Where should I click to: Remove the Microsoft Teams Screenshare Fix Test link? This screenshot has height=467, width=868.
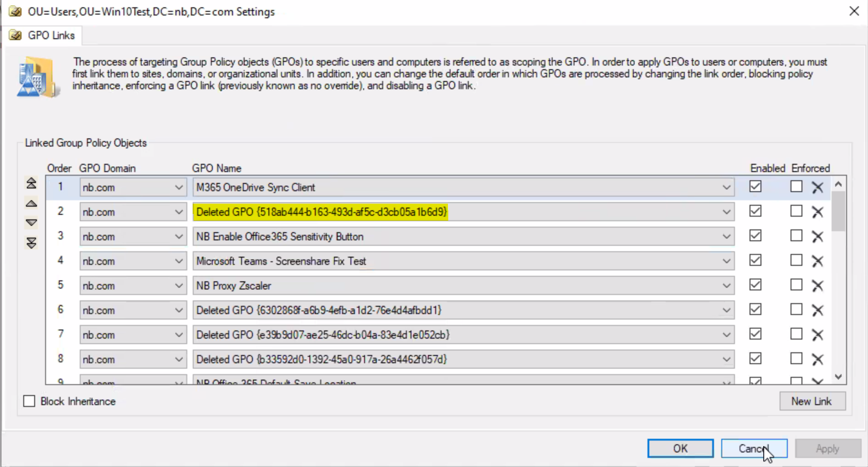(x=817, y=261)
